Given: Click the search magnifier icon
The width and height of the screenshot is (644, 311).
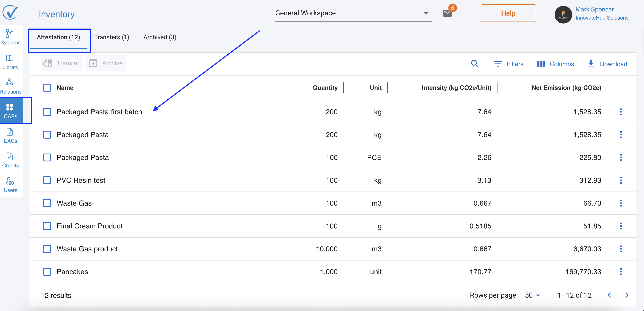Looking at the screenshot, I should click(x=474, y=64).
